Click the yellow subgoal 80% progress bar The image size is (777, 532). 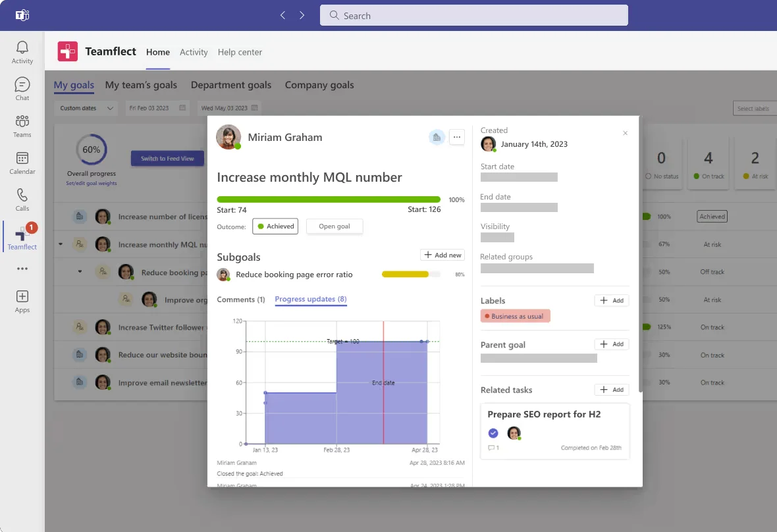point(411,275)
